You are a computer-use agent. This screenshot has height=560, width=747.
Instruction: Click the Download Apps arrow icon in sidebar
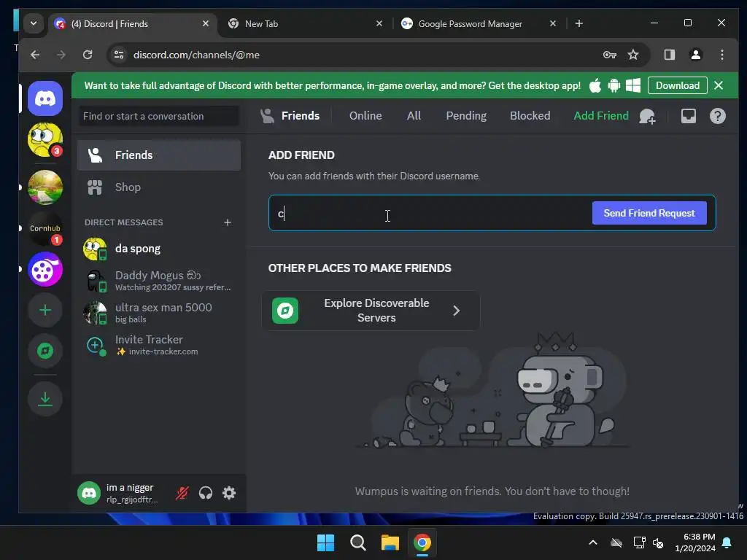[x=45, y=399]
